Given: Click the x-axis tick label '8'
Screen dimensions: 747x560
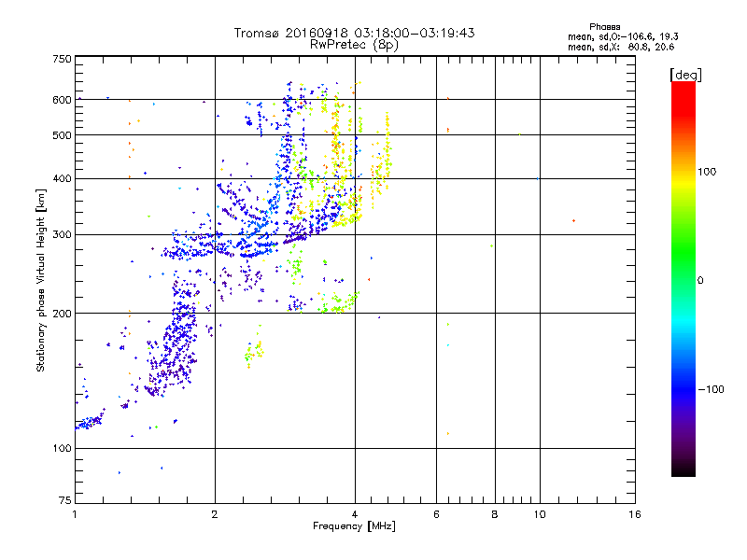Looking at the screenshot, I should [x=495, y=514].
